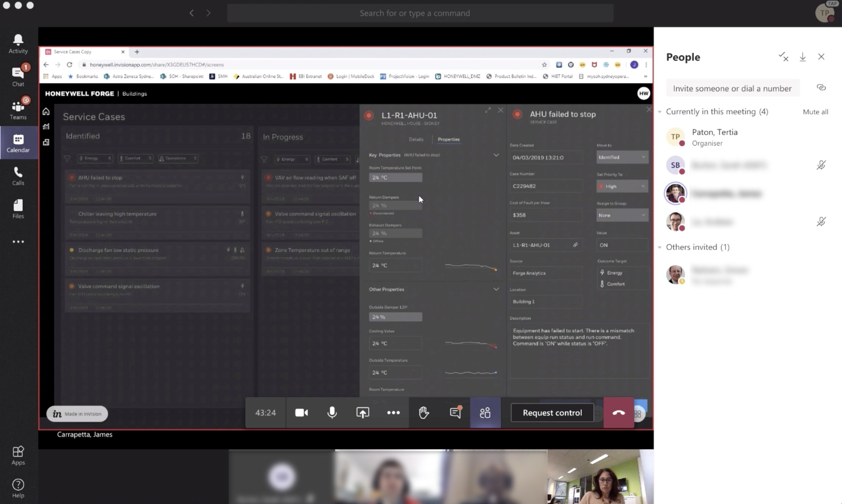Hide the participants panel toggle
The image size is (842, 504).
(x=485, y=412)
